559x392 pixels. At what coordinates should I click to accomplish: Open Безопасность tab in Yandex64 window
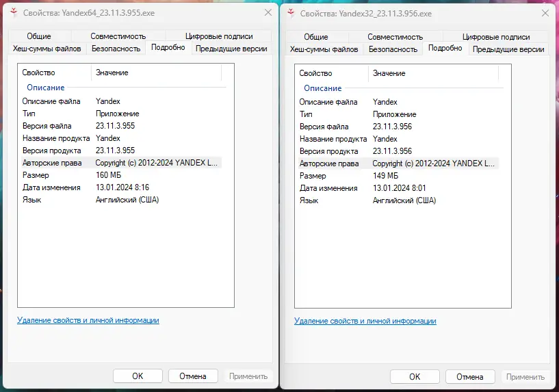pyautogui.click(x=116, y=49)
